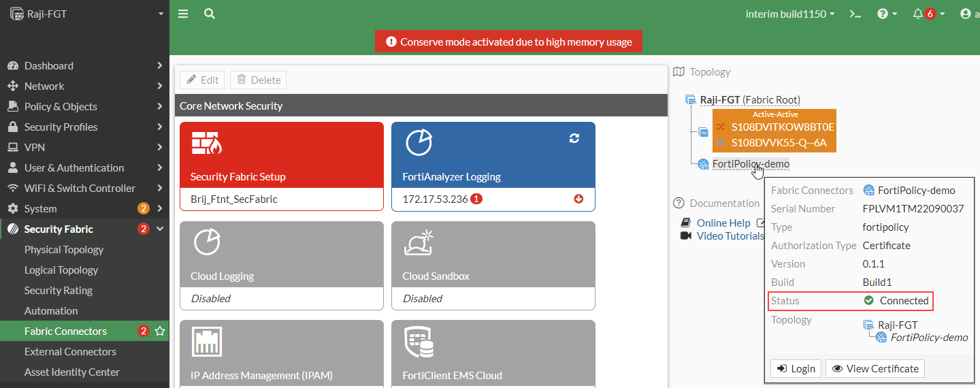Select the FortiAnalyzer Logging card

493,167
